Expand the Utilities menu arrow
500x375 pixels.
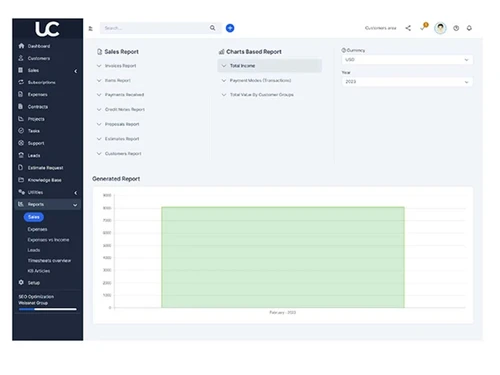pyautogui.click(x=76, y=193)
